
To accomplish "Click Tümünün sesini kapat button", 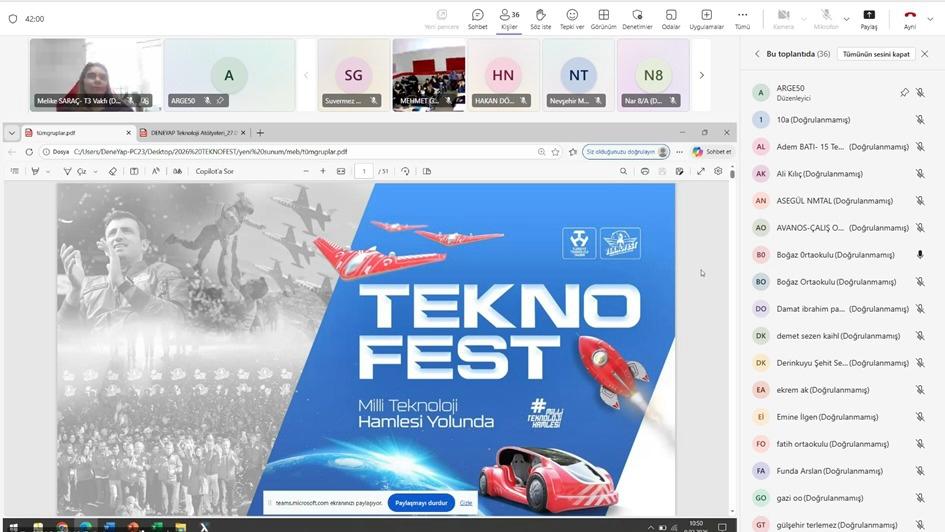I will pyautogui.click(x=876, y=54).
